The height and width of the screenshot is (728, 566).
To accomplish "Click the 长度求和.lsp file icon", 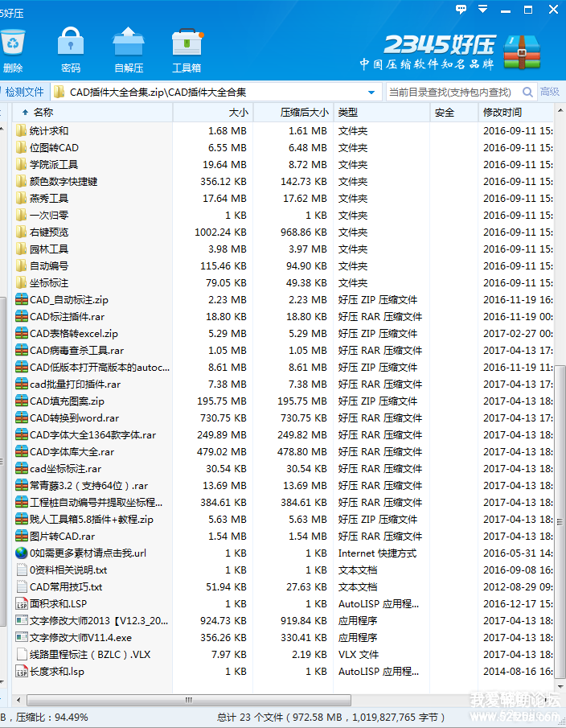I will tap(22, 672).
